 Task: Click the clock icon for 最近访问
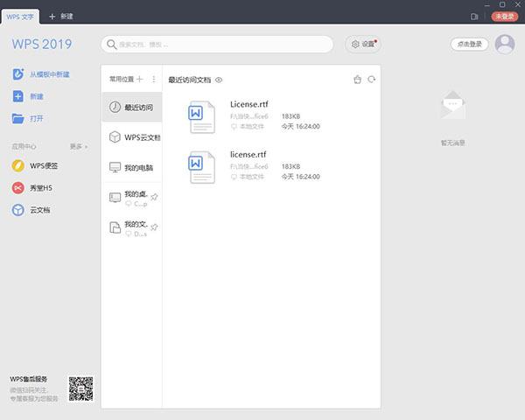pos(115,107)
